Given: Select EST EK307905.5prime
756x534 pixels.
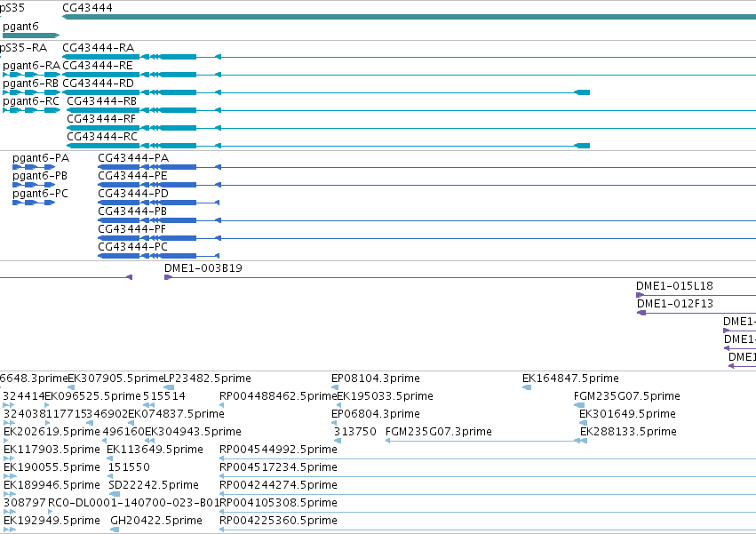Looking at the screenshot, I should 115,379.
